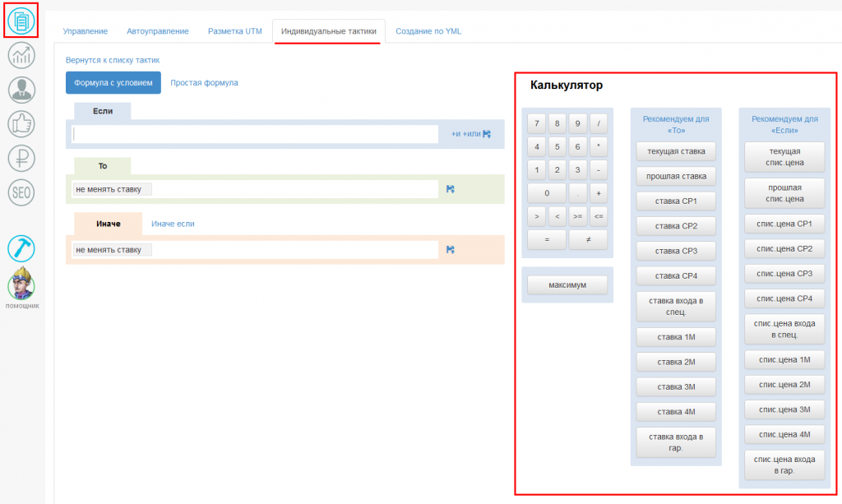Click calculator digit 9

578,123
